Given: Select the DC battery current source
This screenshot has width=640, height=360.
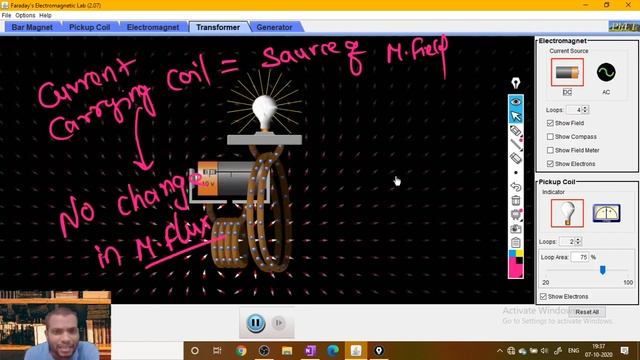Looking at the screenshot, I should click(567, 72).
